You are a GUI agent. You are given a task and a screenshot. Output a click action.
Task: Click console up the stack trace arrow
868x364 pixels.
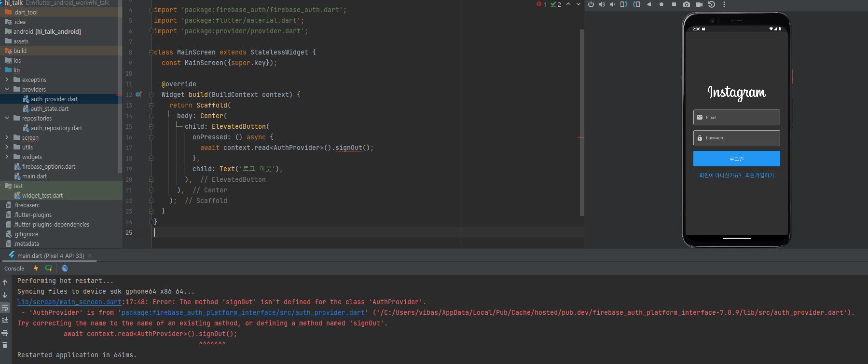coord(5,283)
